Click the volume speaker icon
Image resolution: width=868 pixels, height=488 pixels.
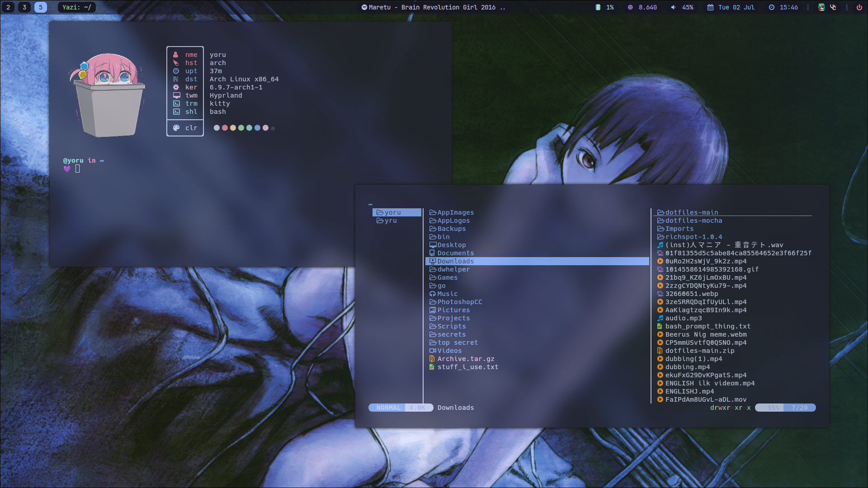673,7
